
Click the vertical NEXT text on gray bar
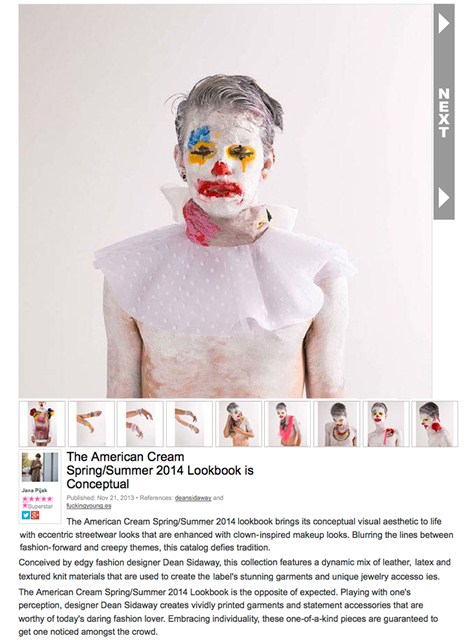[444, 113]
